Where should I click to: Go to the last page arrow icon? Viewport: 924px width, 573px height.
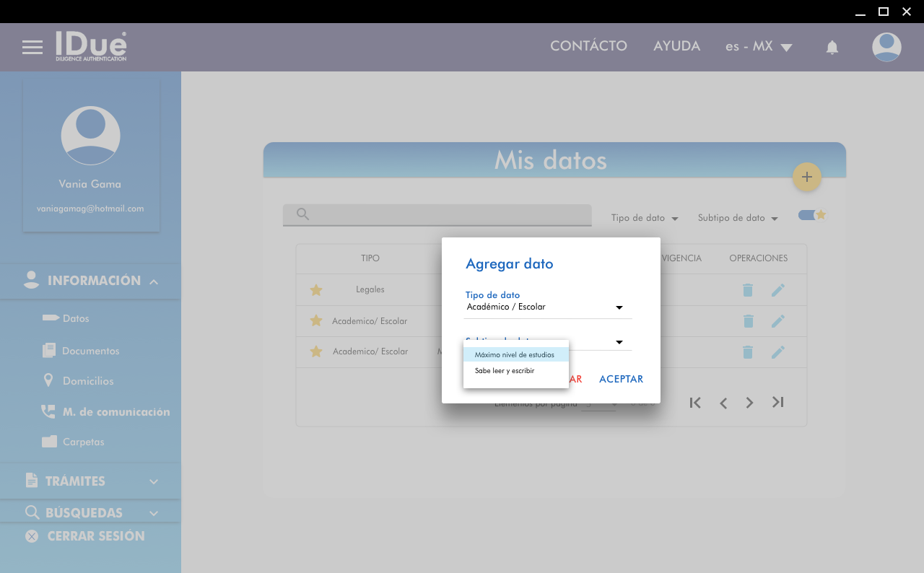777,403
